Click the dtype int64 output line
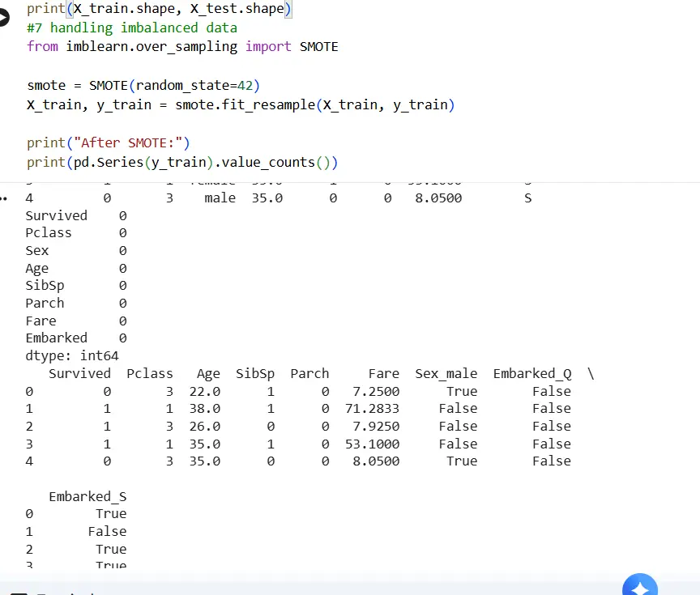 click(71, 355)
